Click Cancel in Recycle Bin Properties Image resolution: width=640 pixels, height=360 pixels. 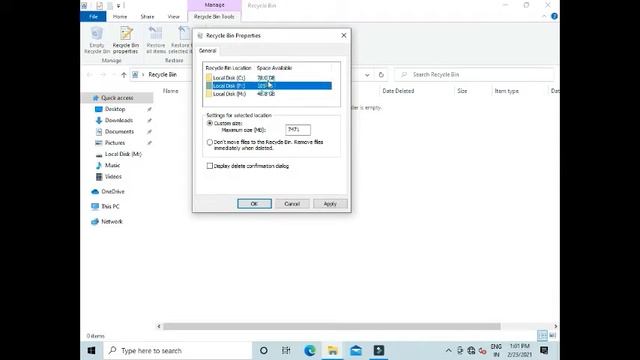pyautogui.click(x=292, y=204)
